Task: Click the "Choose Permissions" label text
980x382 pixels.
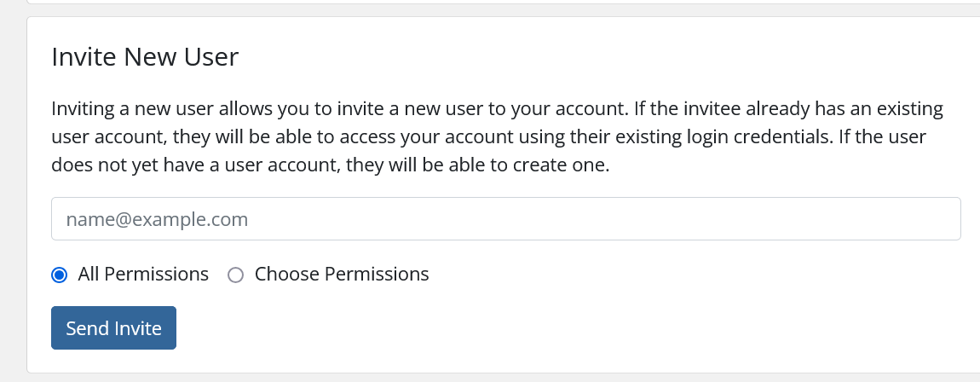Action: click(x=342, y=275)
